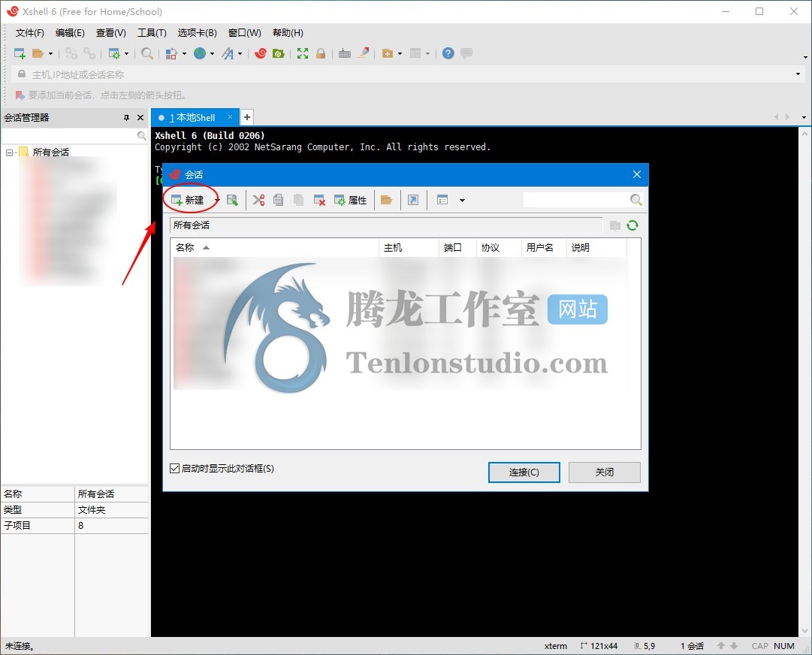The width and height of the screenshot is (812, 655).
Task: Click the globe encoding icon in the main toolbar
Action: coord(200,53)
